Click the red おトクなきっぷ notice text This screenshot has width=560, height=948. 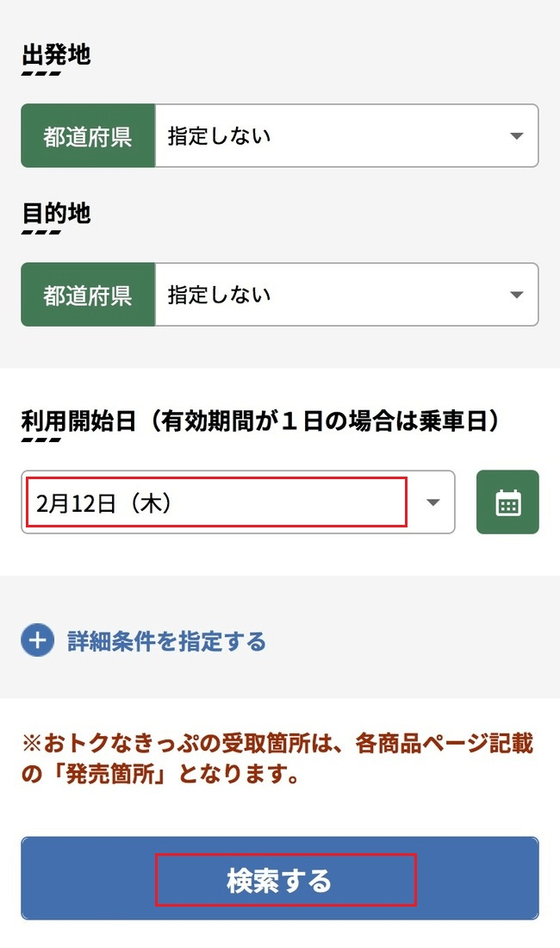[x=276, y=758]
